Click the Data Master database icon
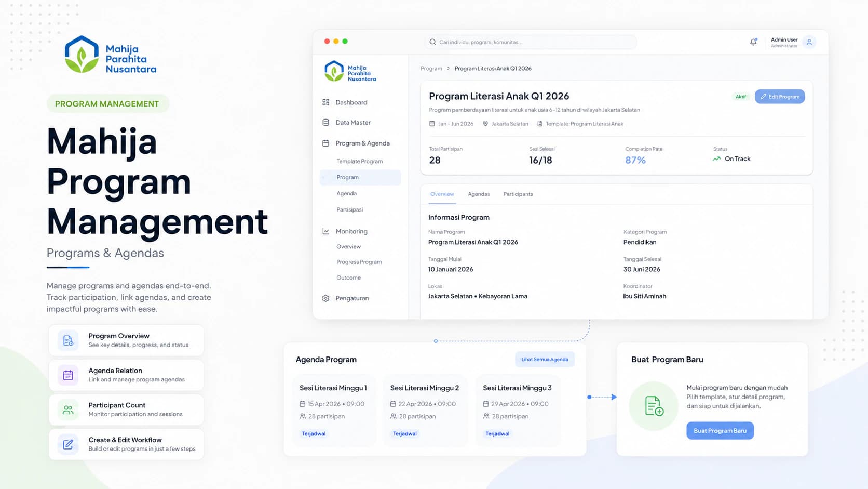868x489 pixels. click(x=325, y=123)
